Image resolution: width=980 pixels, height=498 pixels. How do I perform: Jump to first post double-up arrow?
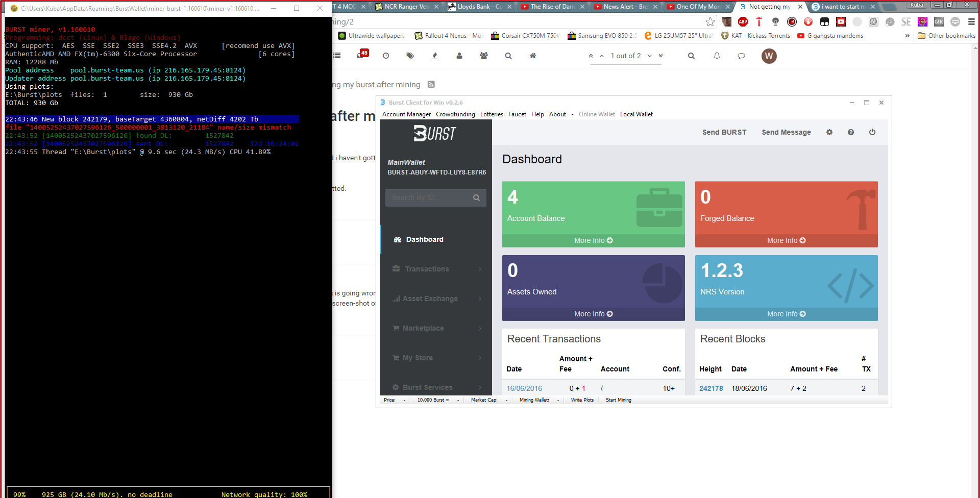tap(591, 56)
